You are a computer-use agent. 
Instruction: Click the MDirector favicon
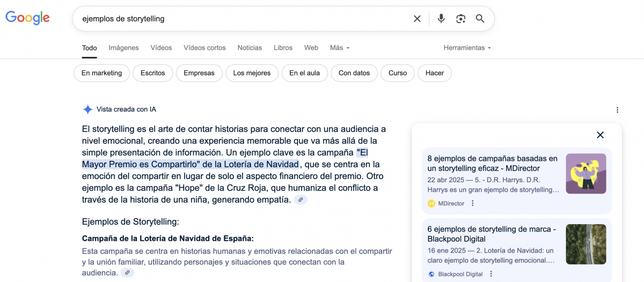click(x=431, y=204)
